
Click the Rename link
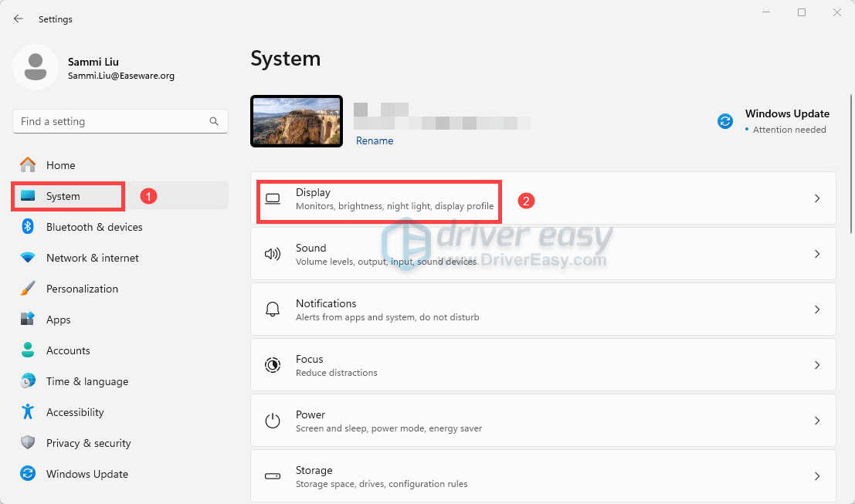375,141
